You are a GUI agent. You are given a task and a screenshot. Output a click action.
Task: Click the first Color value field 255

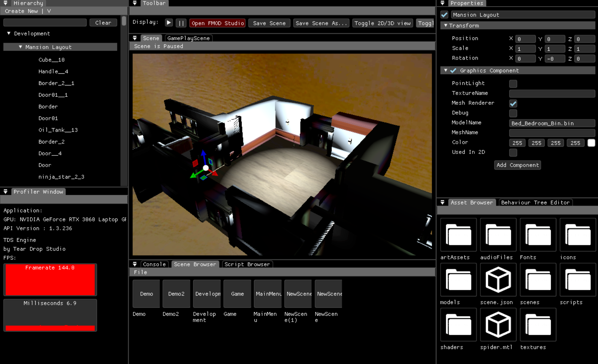(517, 143)
